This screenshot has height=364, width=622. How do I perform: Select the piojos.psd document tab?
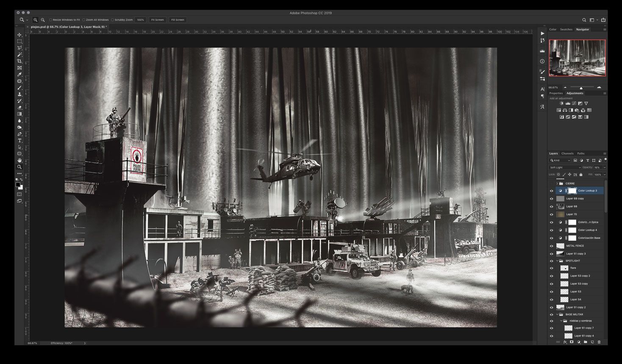pyautogui.click(x=68, y=27)
